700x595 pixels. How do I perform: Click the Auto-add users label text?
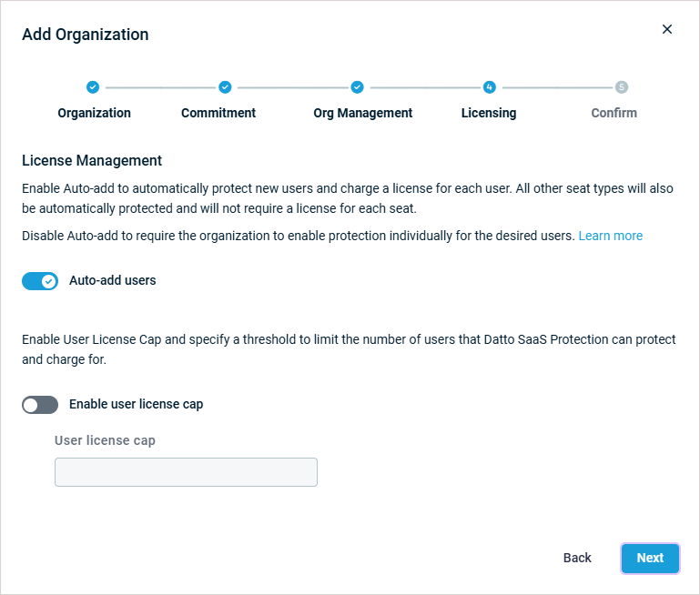click(x=112, y=280)
